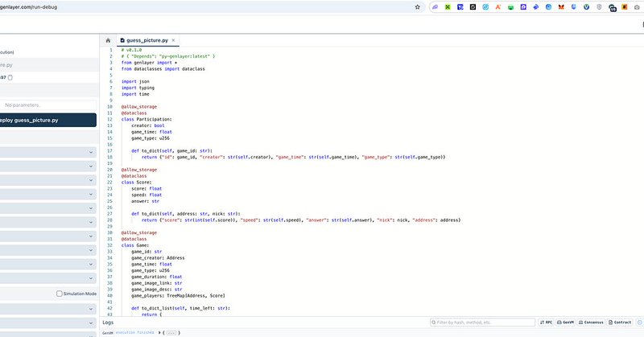This screenshot has height=337, width=644.
Task: Copy the contract address with clipboard icon
Action: (10, 77)
